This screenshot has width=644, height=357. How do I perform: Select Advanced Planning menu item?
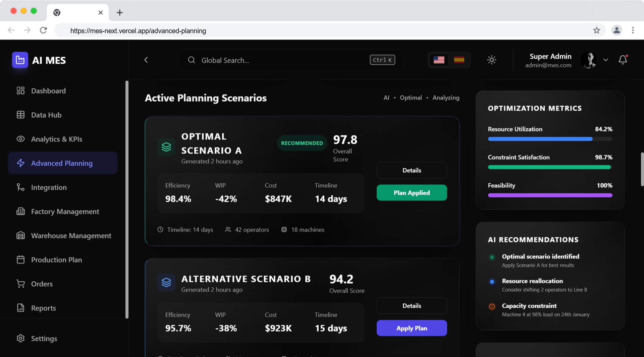click(x=63, y=163)
